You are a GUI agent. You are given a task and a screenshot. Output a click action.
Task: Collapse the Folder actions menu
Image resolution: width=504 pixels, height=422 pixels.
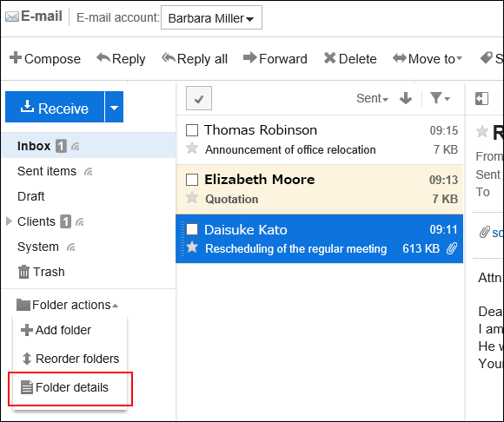point(67,305)
